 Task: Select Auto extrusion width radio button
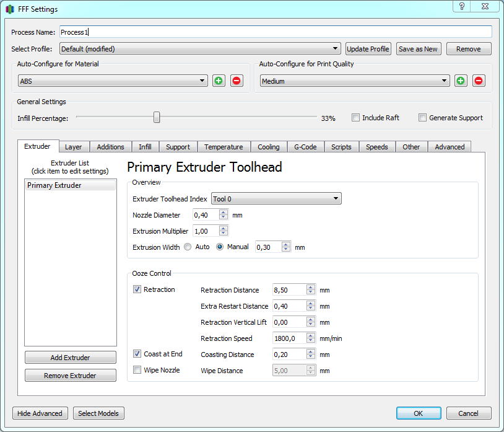pyautogui.click(x=188, y=247)
